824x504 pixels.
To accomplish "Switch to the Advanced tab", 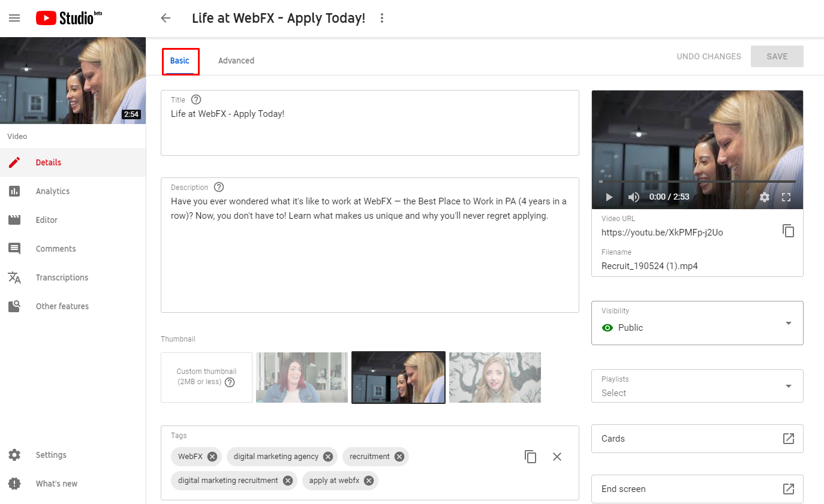I will [236, 61].
